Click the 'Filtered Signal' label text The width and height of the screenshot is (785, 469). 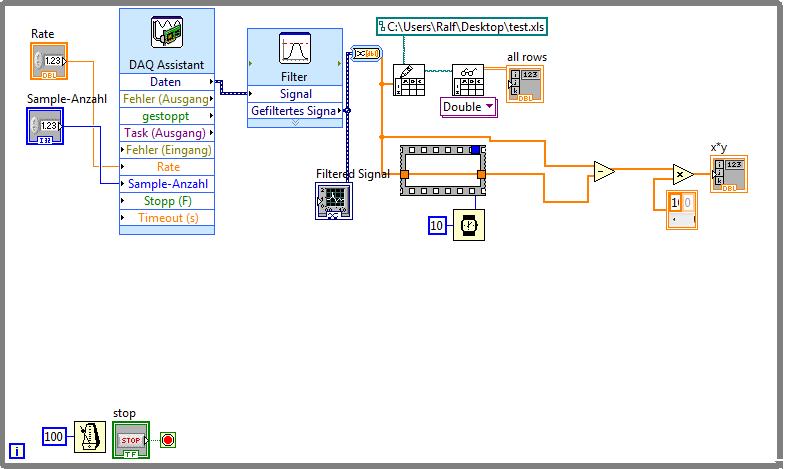tap(353, 174)
